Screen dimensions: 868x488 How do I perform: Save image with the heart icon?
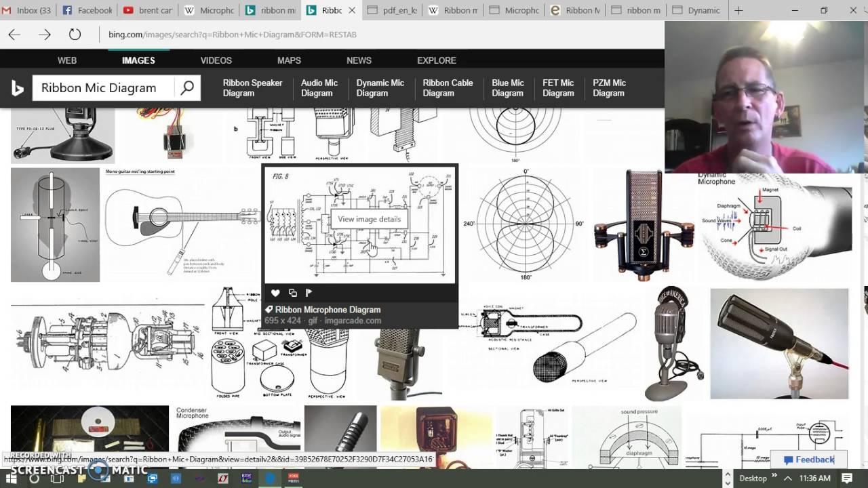click(x=275, y=293)
